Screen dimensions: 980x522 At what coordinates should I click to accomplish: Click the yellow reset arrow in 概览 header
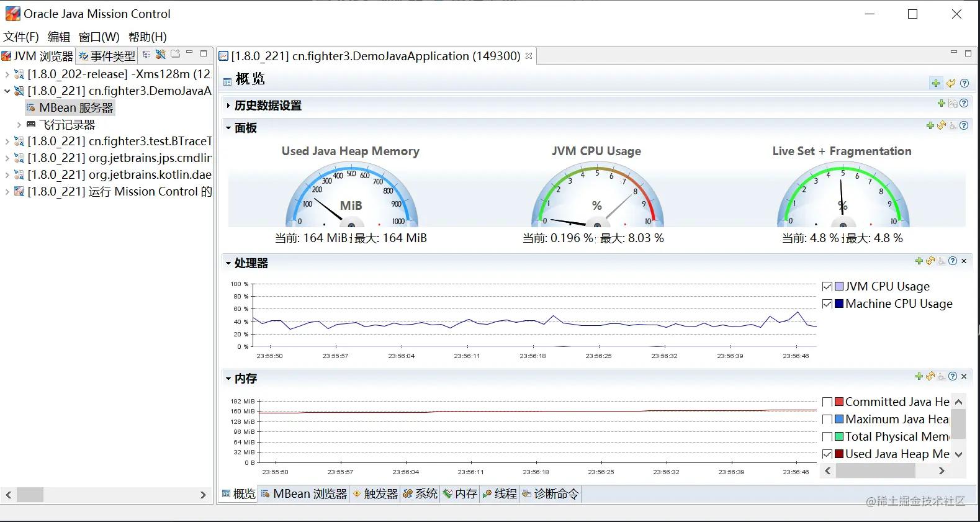(x=951, y=83)
